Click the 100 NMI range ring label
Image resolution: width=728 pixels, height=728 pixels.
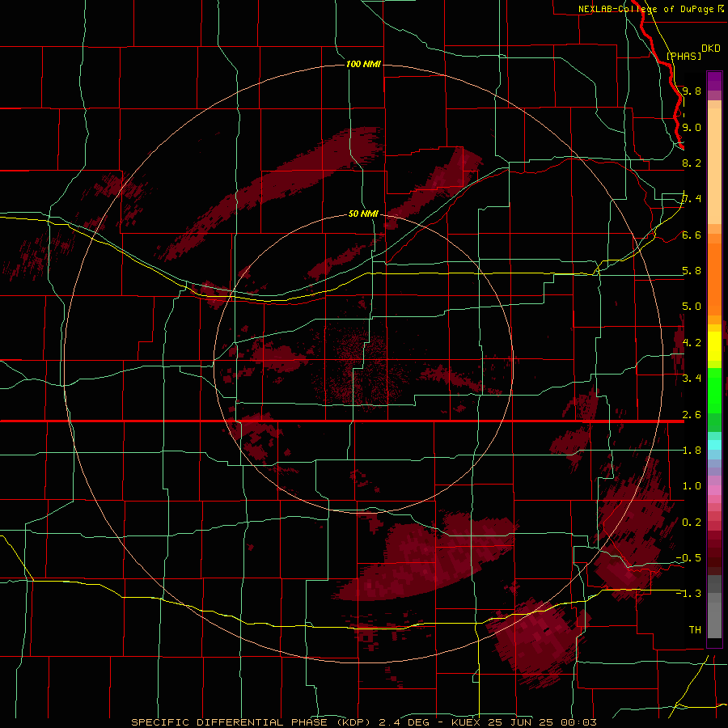pyautogui.click(x=363, y=64)
